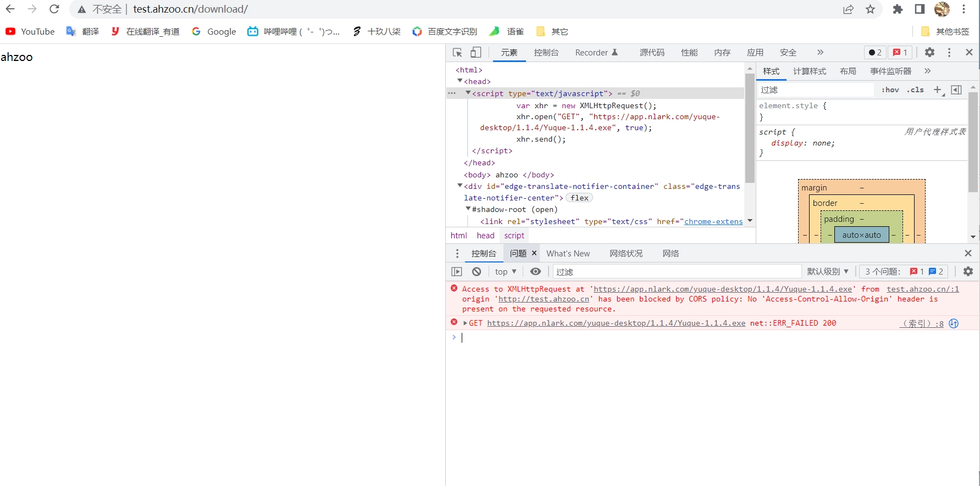
Task: Reload the page with refresh button
Action: (x=54, y=9)
